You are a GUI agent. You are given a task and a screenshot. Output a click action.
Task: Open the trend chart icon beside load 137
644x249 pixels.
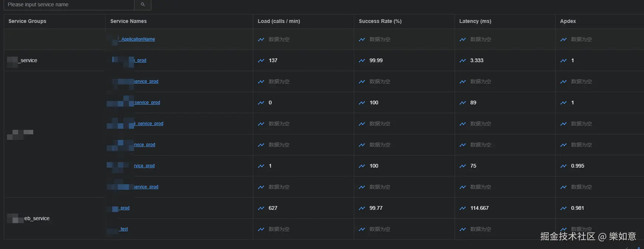(261, 60)
